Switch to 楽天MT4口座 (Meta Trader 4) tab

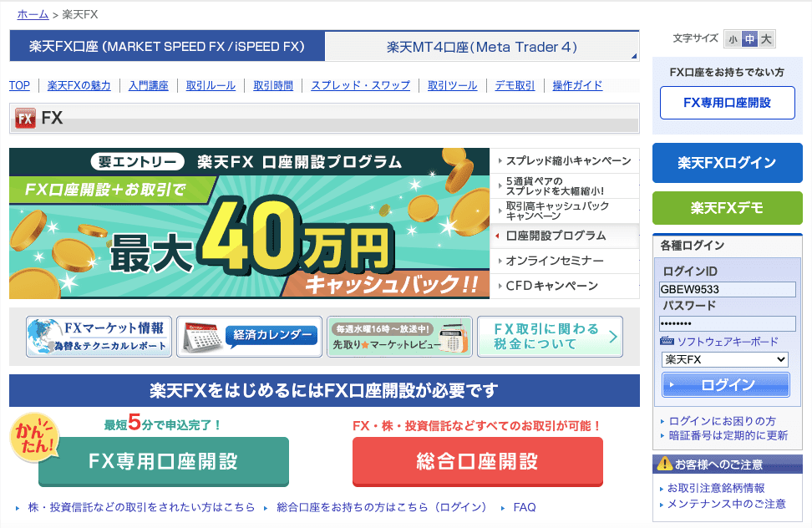(x=482, y=47)
